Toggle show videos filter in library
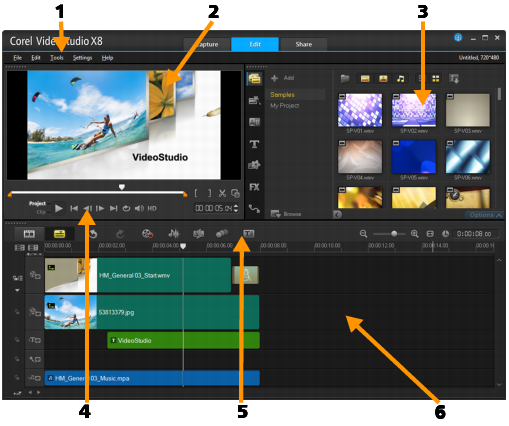 click(x=365, y=79)
